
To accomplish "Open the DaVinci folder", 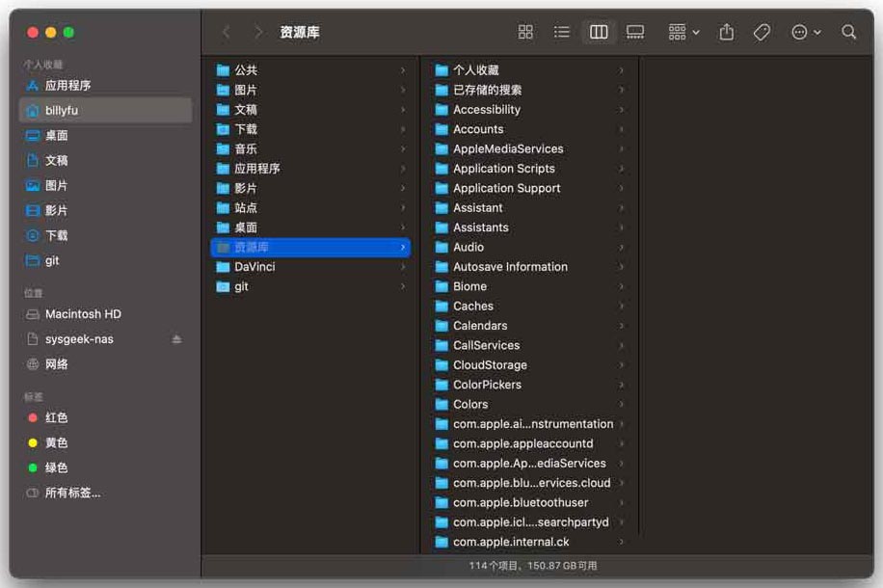I will [x=254, y=267].
